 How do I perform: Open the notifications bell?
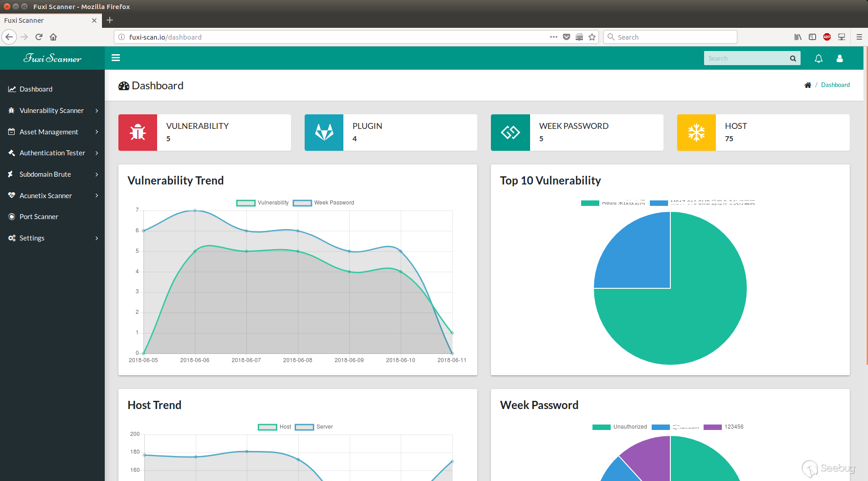pos(818,58)
